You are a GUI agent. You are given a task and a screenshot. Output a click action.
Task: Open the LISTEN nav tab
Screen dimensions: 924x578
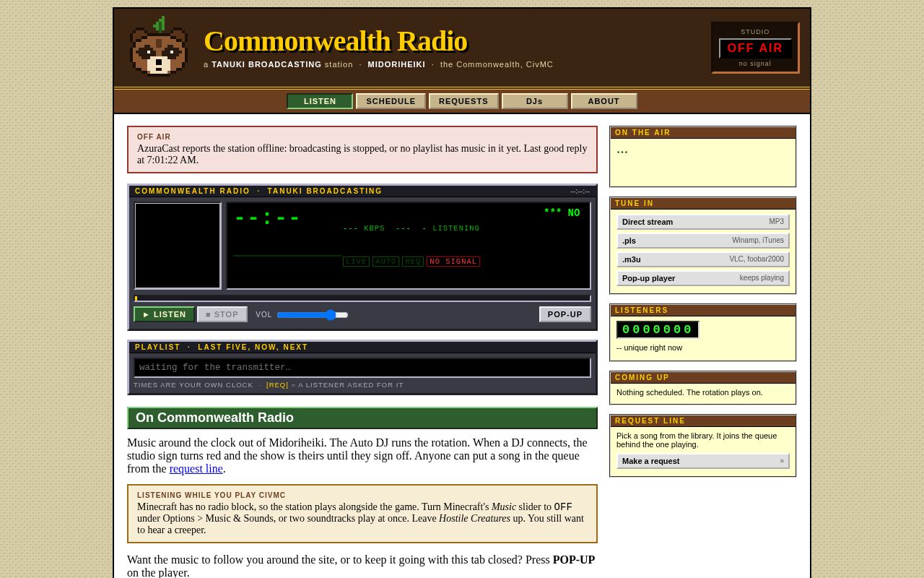[320, 101]
